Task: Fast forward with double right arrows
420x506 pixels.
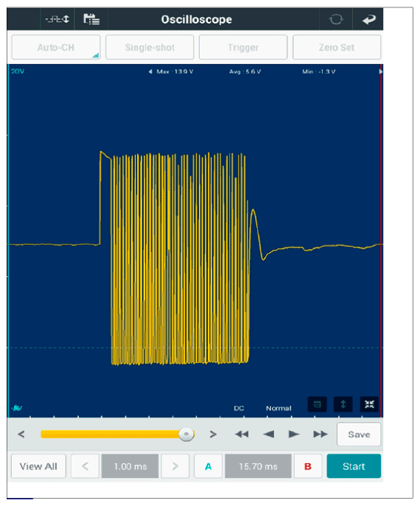Action: (x=321, y=435)
